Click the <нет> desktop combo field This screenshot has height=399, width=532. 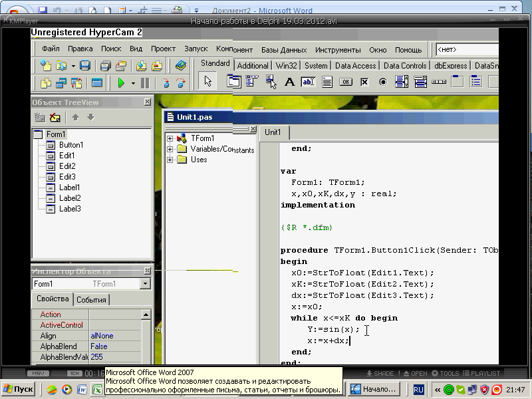tap(467, 49)
